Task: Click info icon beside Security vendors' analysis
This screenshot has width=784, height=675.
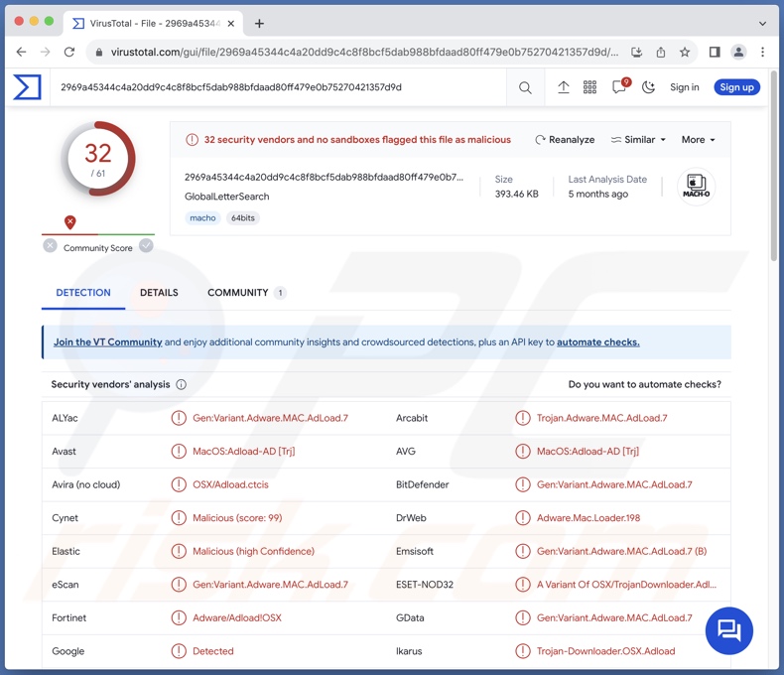Action: (x=182, y=384)
